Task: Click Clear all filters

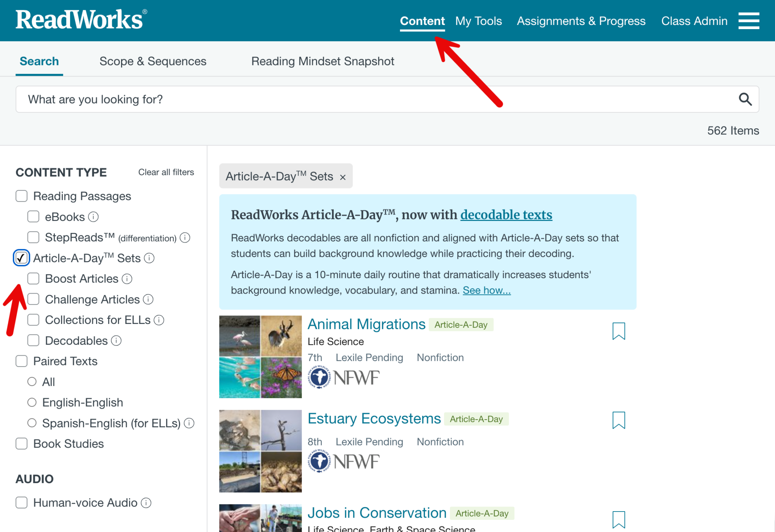Action: point(166,172)
